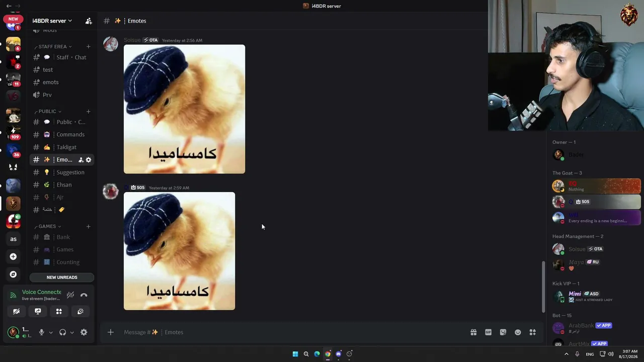Screen dimensions: 644x362
Task: Open the voice connection signal icon
Action: [x=13, y=295]
